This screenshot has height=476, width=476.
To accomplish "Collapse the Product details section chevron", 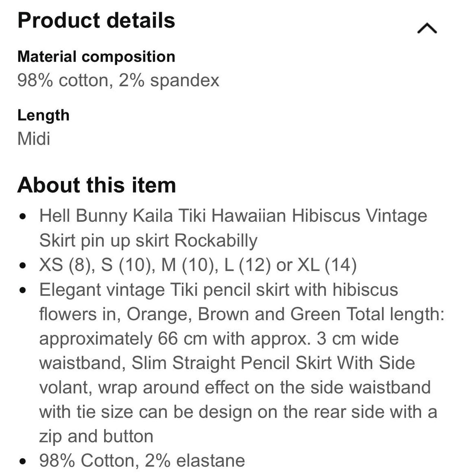I will point(427,28).
